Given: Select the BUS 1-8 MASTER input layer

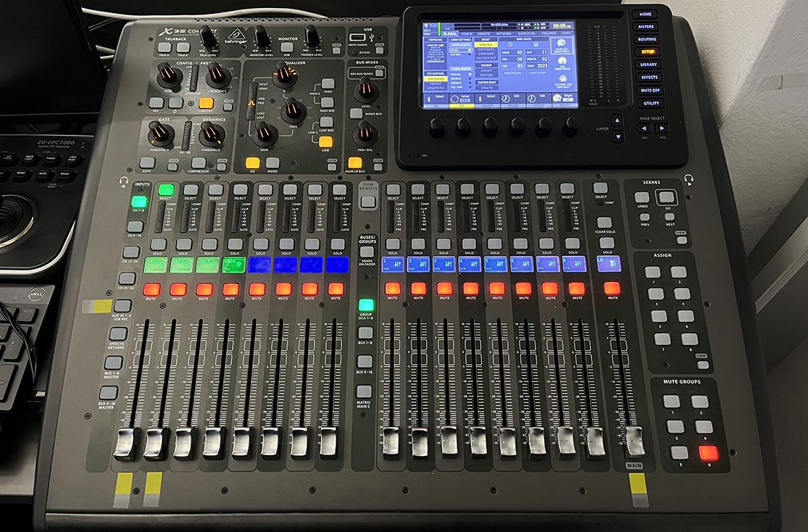Looking at the screenshot, I should click(113, 363).
